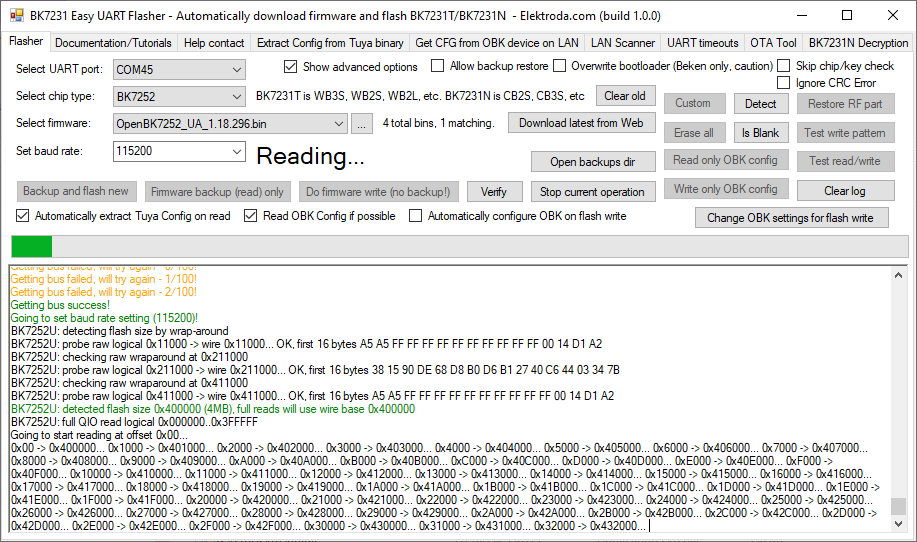Screen dimensions: 917x542
Task: Enable Allow backup restore checkbox
Action: tap(437, 65)
